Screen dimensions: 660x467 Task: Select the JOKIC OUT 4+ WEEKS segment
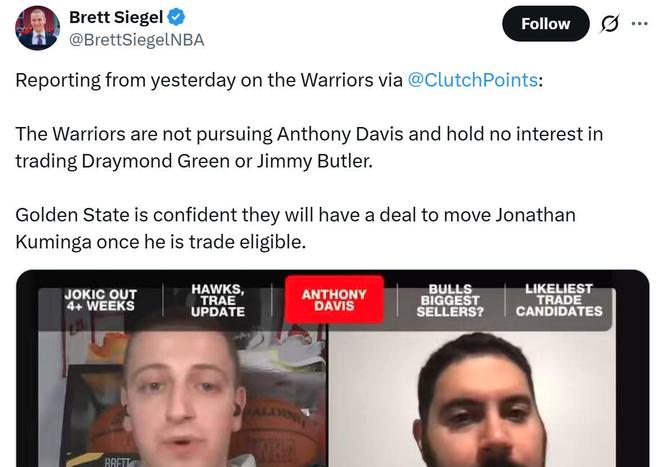pyautogui.click(x=100, y=300)
